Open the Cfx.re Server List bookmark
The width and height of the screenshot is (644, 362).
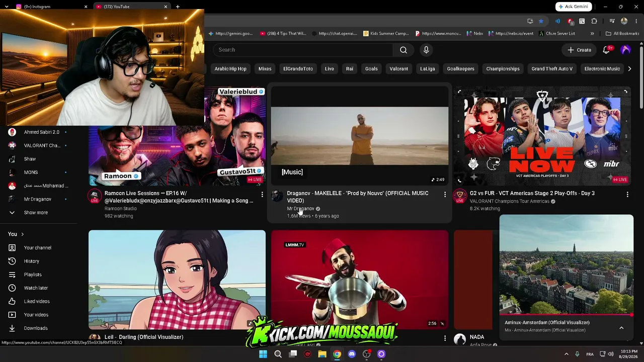[557, 34]
